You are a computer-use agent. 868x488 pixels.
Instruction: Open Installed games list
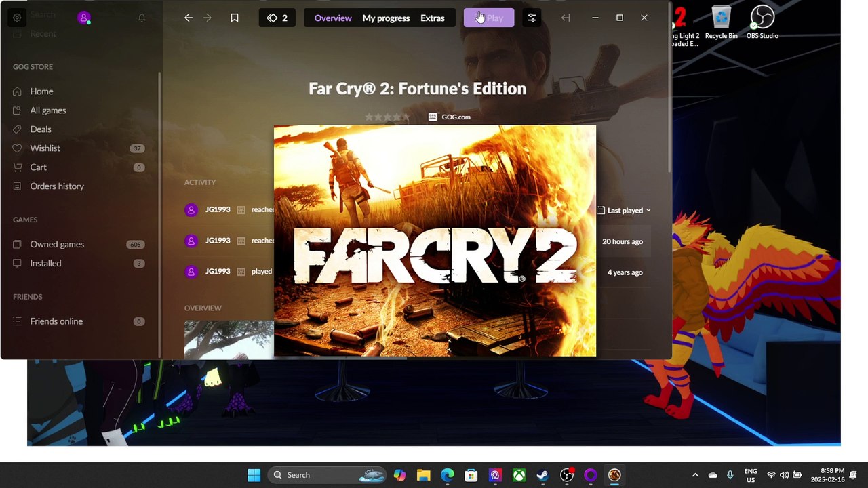(x=79, y=264)
